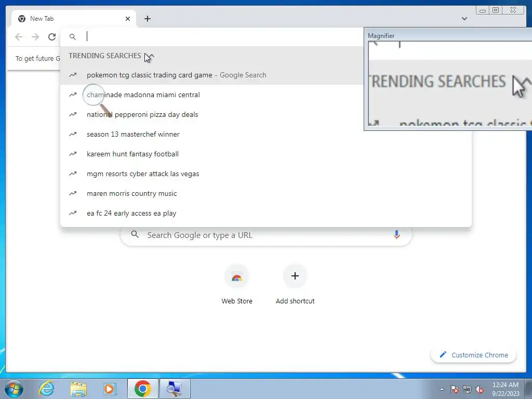Click the network icon in system tray
The width and height of the screenshot is (532, 399).
click(x=467, y=389)
